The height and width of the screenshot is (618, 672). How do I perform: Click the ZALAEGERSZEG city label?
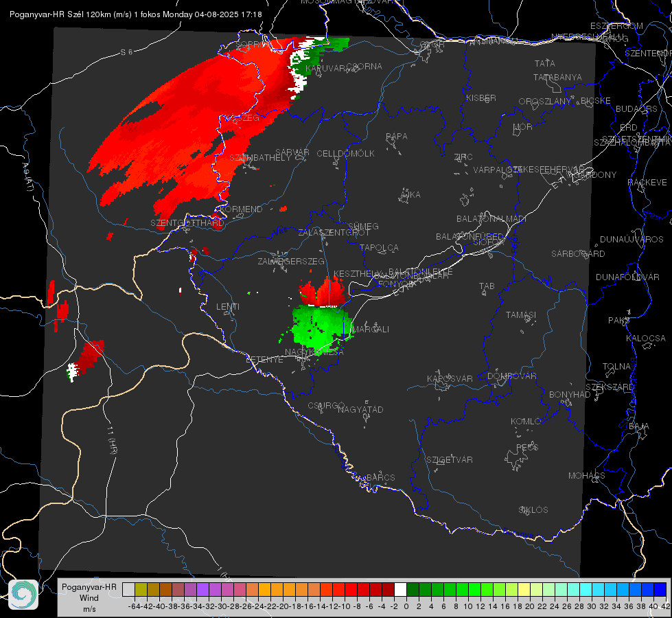[x=291, y=261]
